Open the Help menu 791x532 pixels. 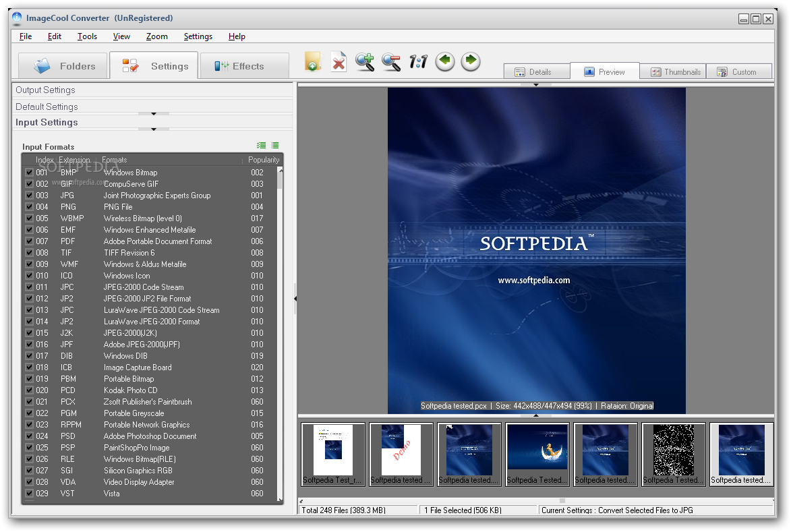click(237, 36)
